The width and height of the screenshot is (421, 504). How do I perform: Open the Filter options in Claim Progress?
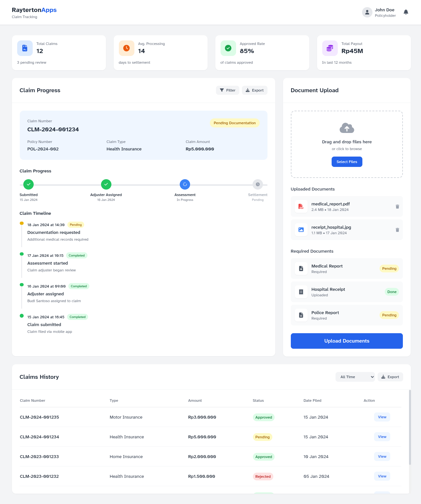[227, 90]
